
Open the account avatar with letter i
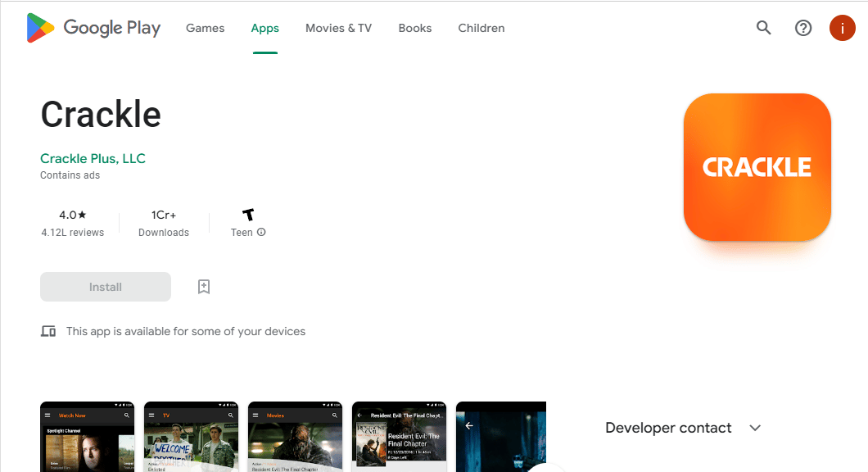coord(842,28)
